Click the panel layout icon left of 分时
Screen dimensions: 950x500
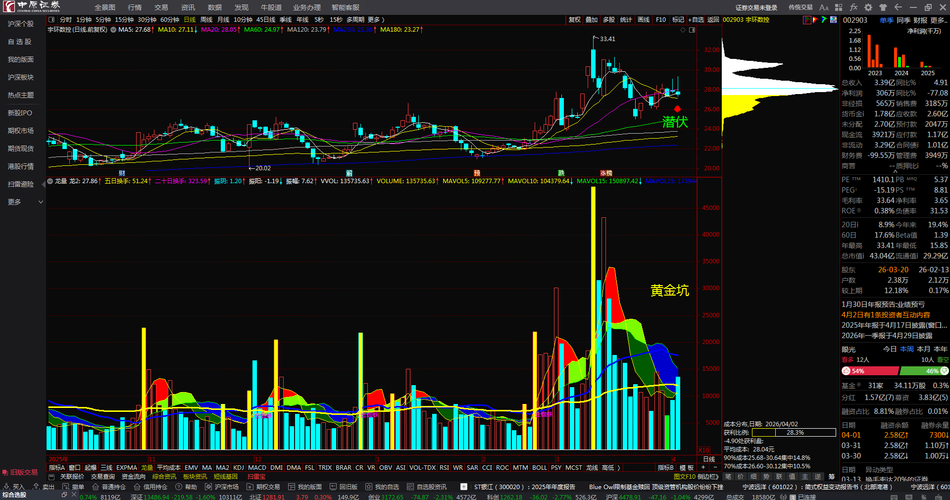(x=51, y=20)
